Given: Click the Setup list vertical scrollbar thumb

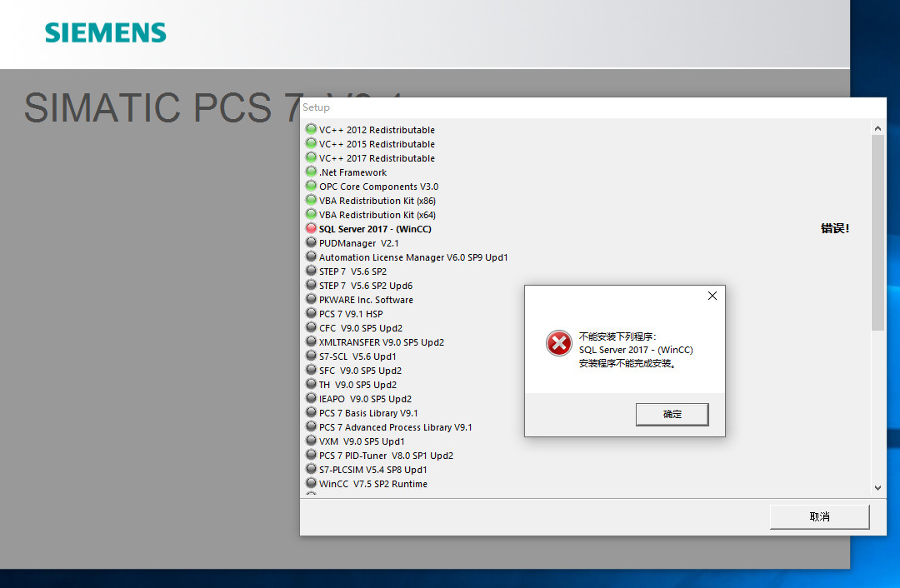Looking at the screenshot, I should click(877, 233).
